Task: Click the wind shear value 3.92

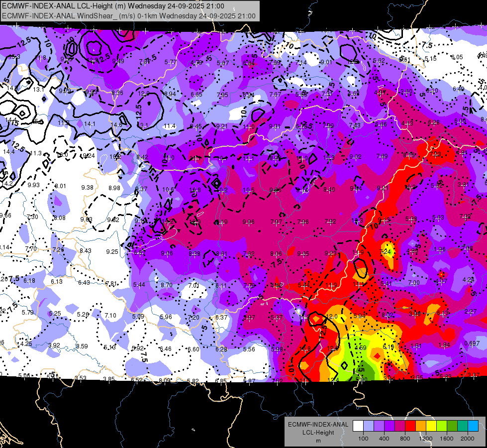Action: [x=54, y=345]
